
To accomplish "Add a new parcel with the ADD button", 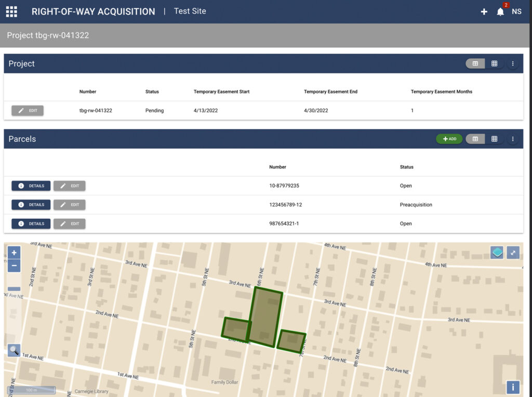I will 449,139.
